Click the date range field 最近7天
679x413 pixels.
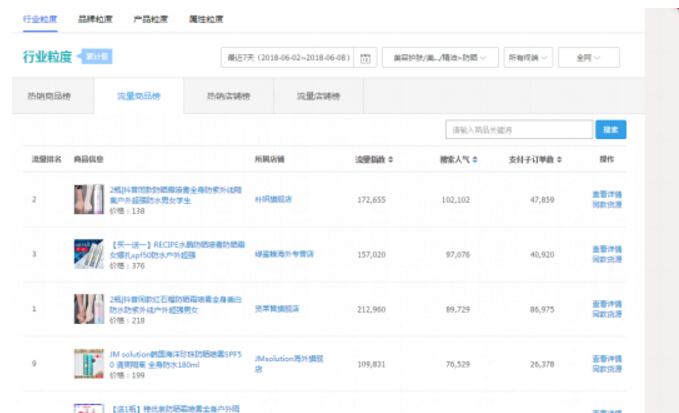click(288, 58)
